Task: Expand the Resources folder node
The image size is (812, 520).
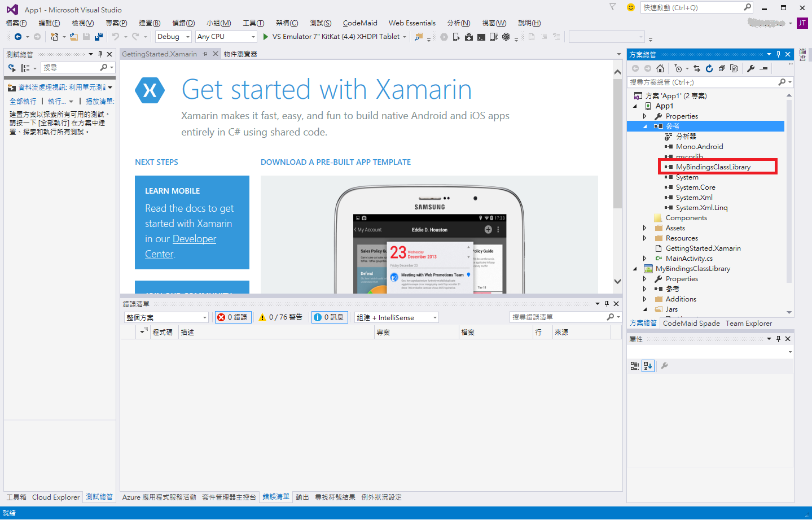Action: click(x=645, y=238)
